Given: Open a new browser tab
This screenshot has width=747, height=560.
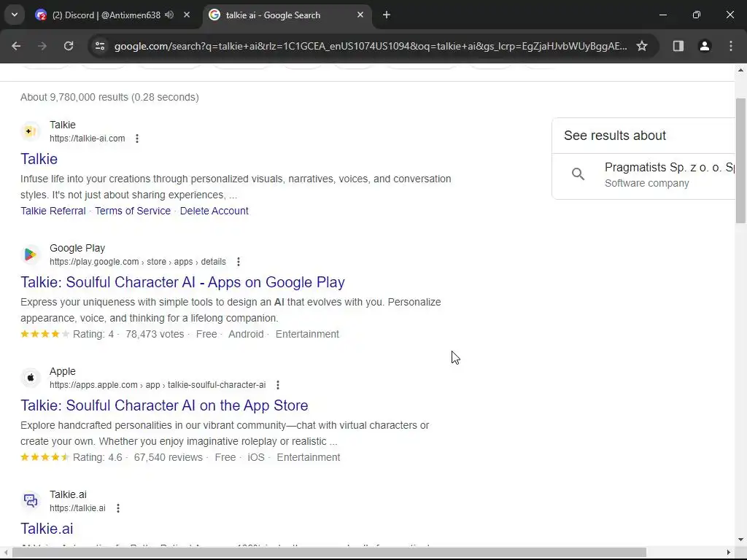Looking at the screenshot, I should tap(387, 15).
